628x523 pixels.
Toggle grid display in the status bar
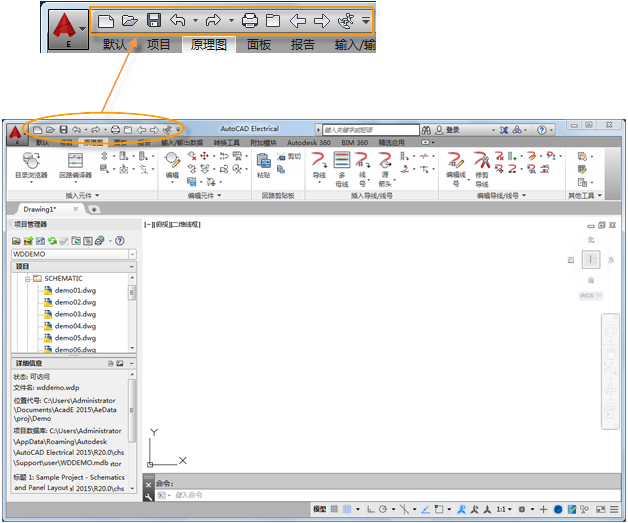[x=334, y=509]
